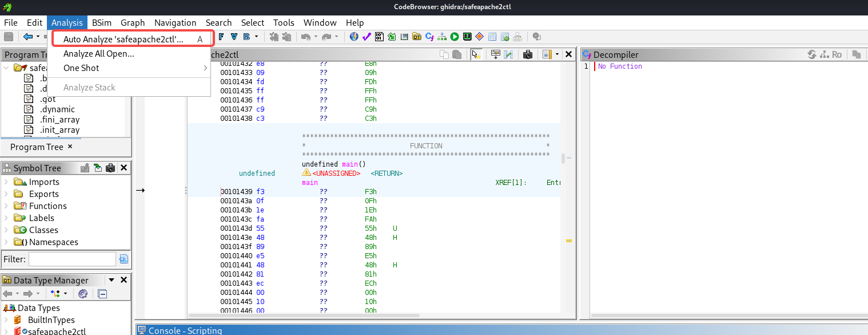
Task: Select the Program Tree tab
Action: (37, 147)
